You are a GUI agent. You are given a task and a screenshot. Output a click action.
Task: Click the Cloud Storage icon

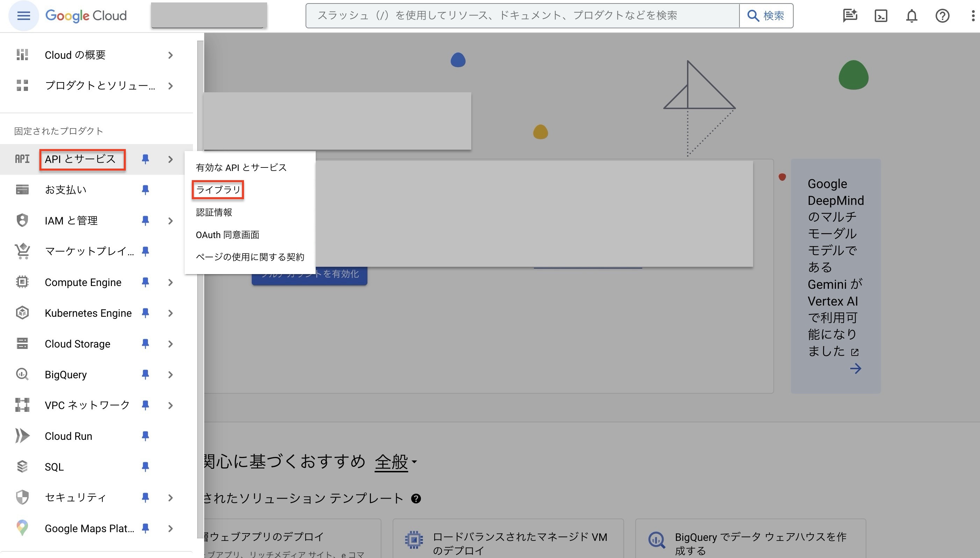click(x=22, y=343)
